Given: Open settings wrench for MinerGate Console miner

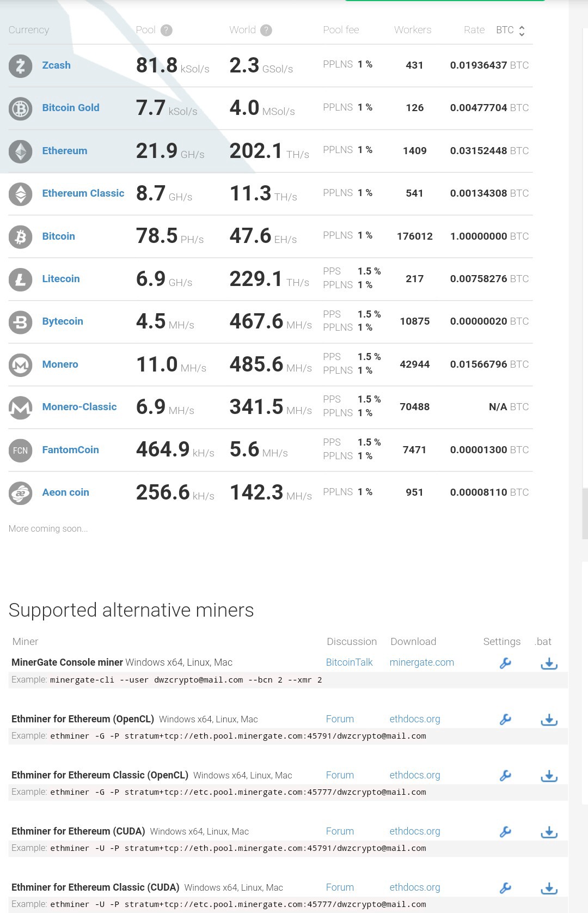Looking at the screenshot, I should pyautogui.click(x=505, y=663).
